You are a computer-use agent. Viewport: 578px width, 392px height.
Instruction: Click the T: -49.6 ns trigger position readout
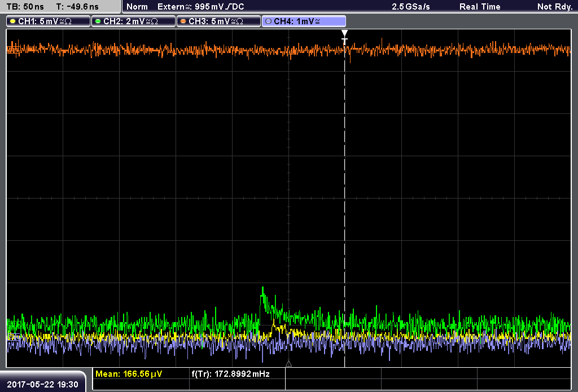[x=77, y=7]
